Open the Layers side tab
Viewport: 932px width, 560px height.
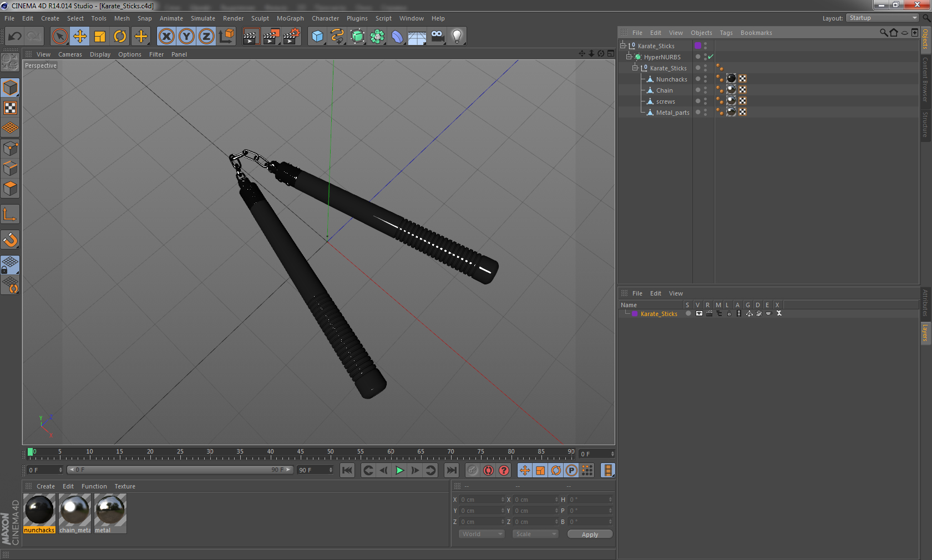[925, 333]
